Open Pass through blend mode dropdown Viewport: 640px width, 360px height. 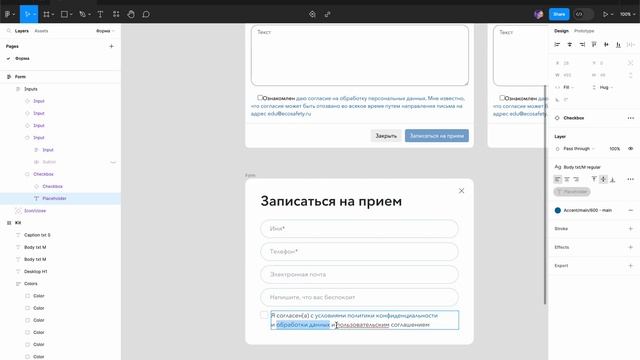click(x=579, y=149)
